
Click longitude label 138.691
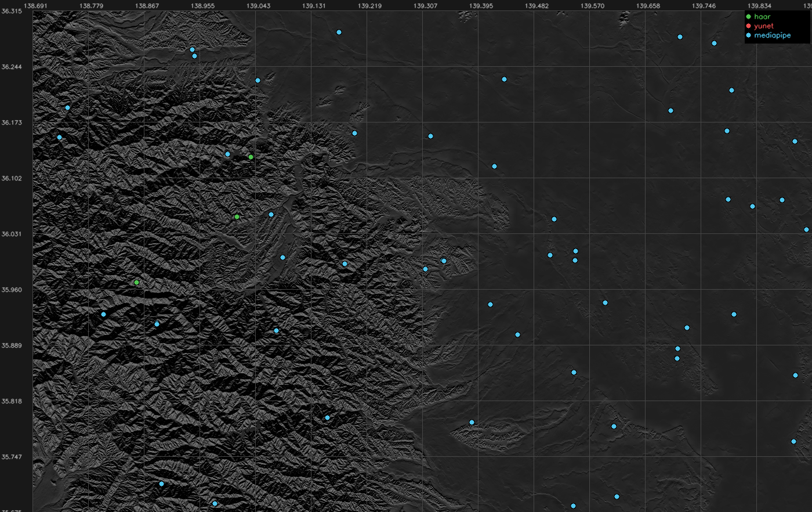pyautogui.click(x=36, y=6)
